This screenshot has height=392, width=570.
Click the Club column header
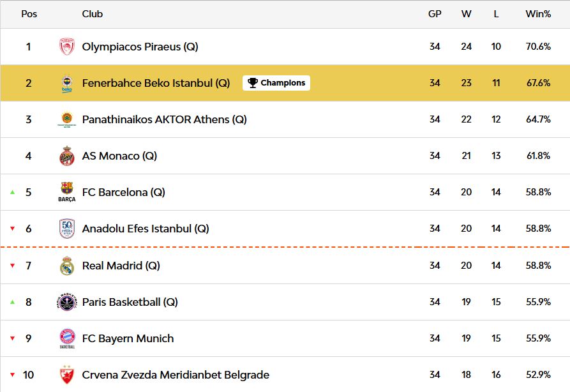[x=93, y=14]
